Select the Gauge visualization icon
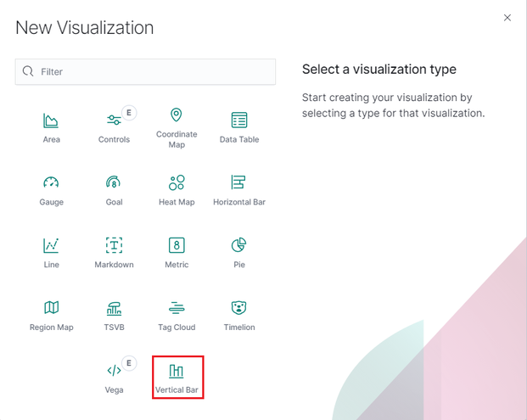Image resolution: width=527 pixels, height=420 pixels. pos(51,188)
